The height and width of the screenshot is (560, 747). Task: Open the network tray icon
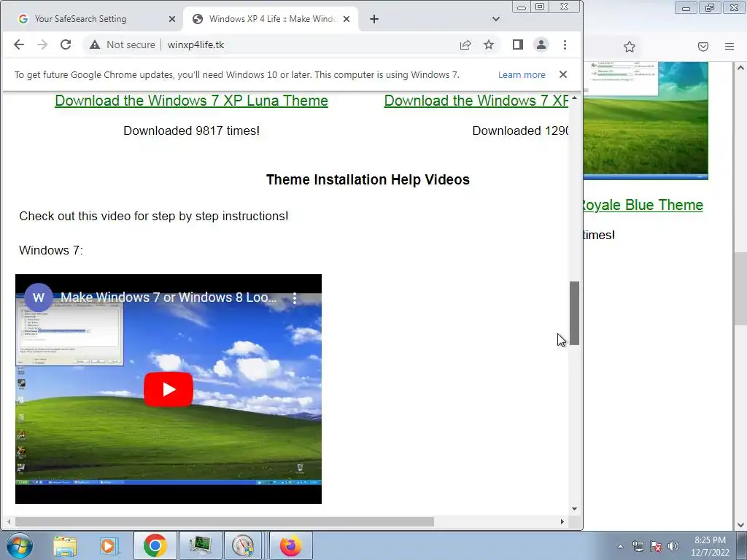[x=638, y=546]
